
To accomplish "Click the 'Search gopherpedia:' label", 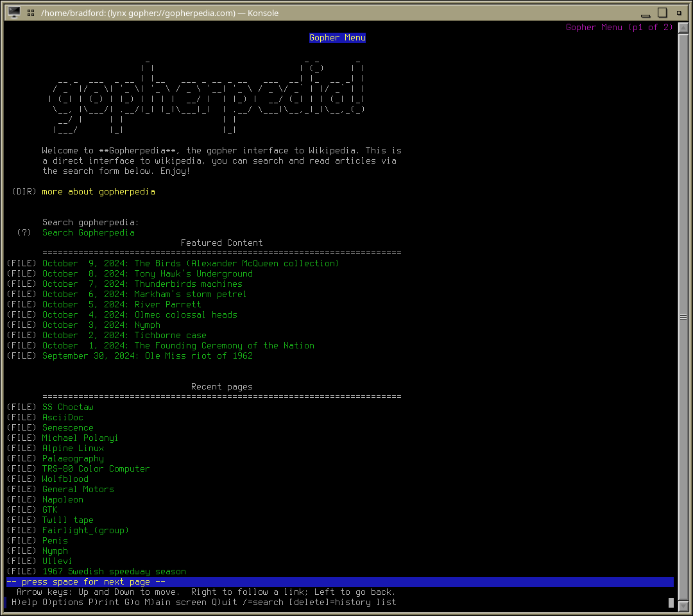I will [x=90, y=222].
